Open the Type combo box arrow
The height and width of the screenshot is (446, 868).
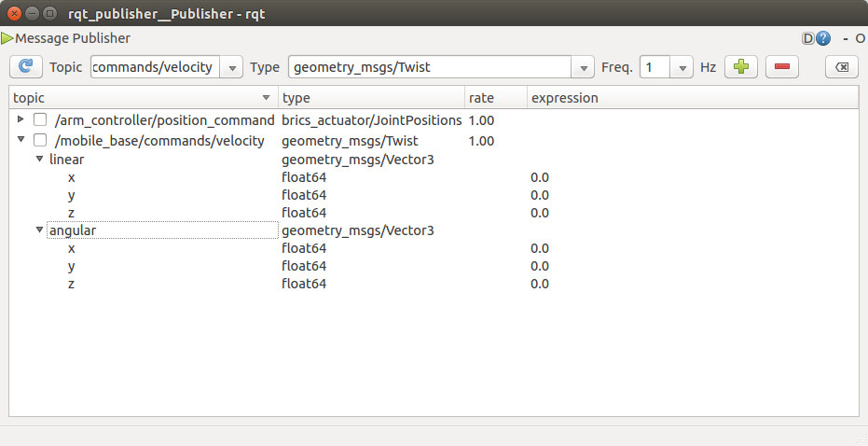[584, 67]
